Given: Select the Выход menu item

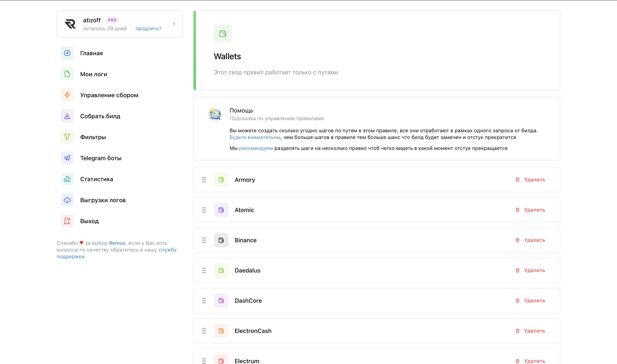Looking at the screenshot, I should tap(89, 221).
